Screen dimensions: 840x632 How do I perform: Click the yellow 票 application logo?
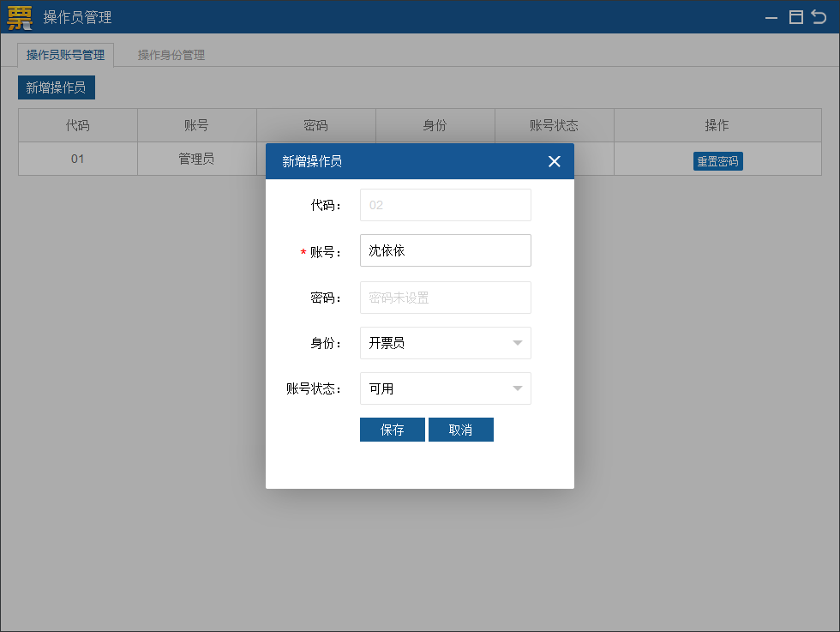(x=20, y=17)
